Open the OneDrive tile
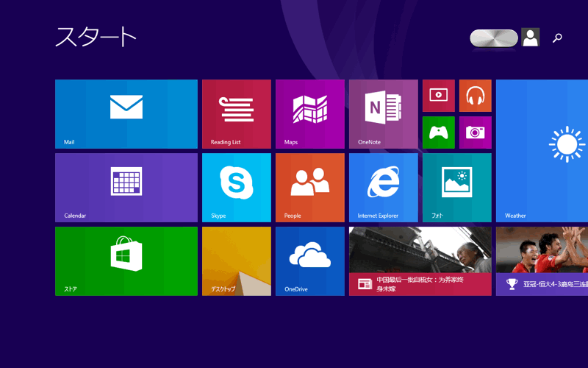Image resolution: width=588 pixels, height=368 pixels. 309,261
